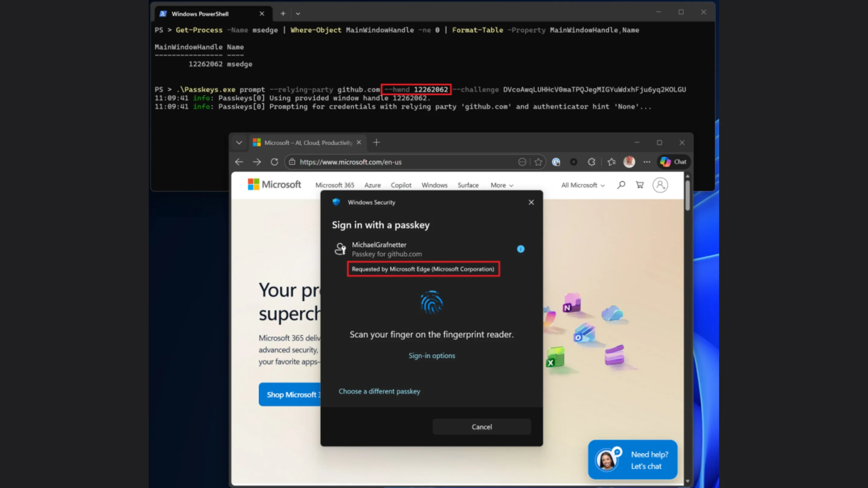Click Cancel in passkey dialog
The image size is (868, 488).
pos(482,427)
